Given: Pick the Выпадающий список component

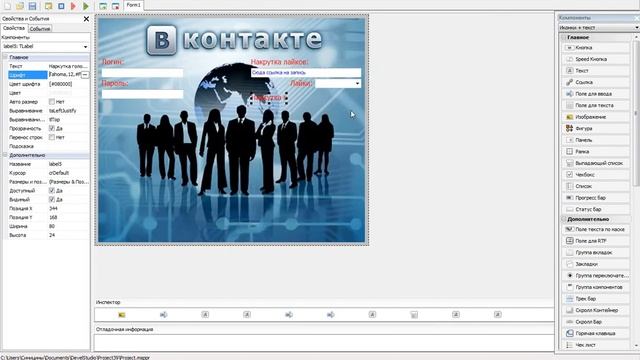Looking at the screenshot, I should pos(596,163).
